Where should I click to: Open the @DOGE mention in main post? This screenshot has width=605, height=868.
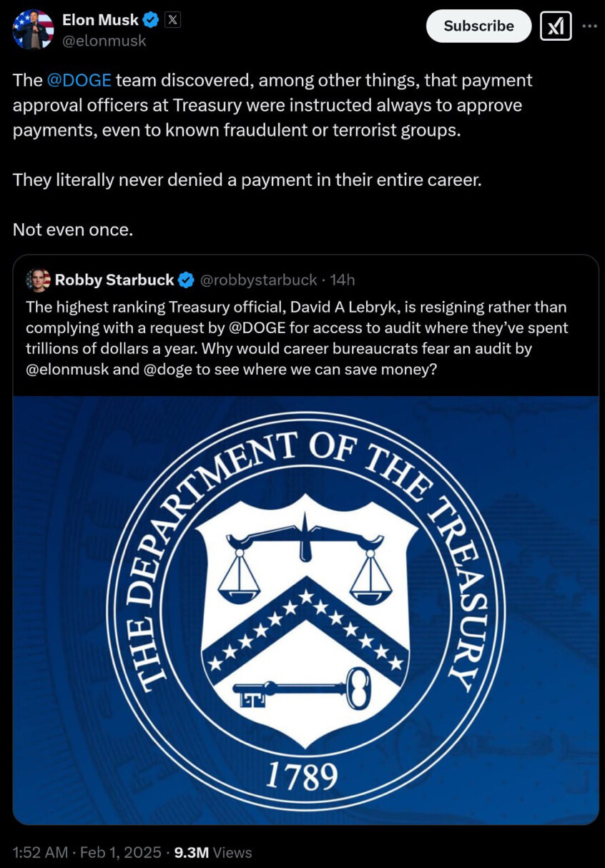point(79,81)
